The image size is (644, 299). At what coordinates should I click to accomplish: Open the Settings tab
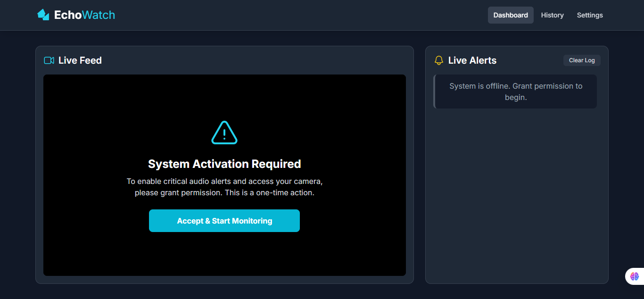590,15
